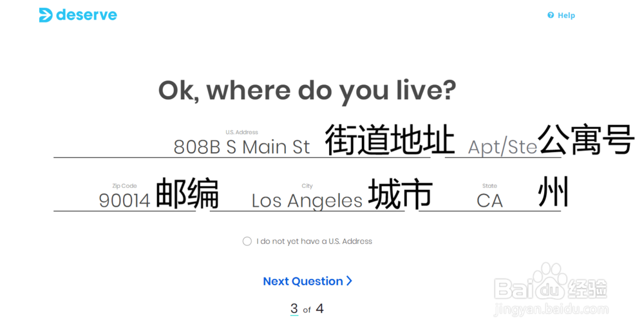Click the 公寓号 annotation text
This screenshot has height=331, width=644.
coord(586,140)
